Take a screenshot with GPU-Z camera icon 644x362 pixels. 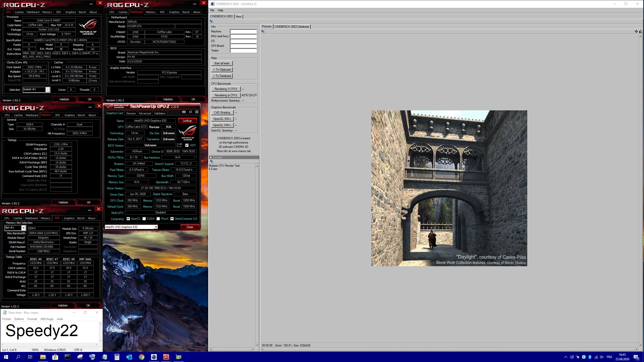coord(184,112)
